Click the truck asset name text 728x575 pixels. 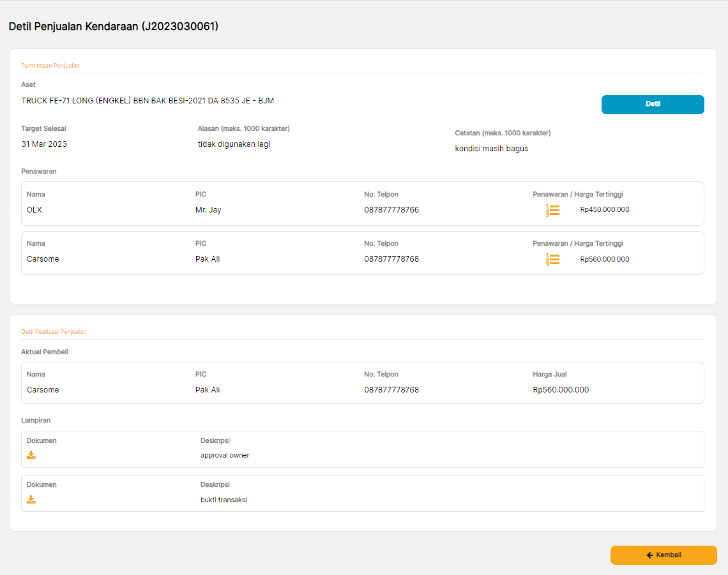(x=148, y=101)
